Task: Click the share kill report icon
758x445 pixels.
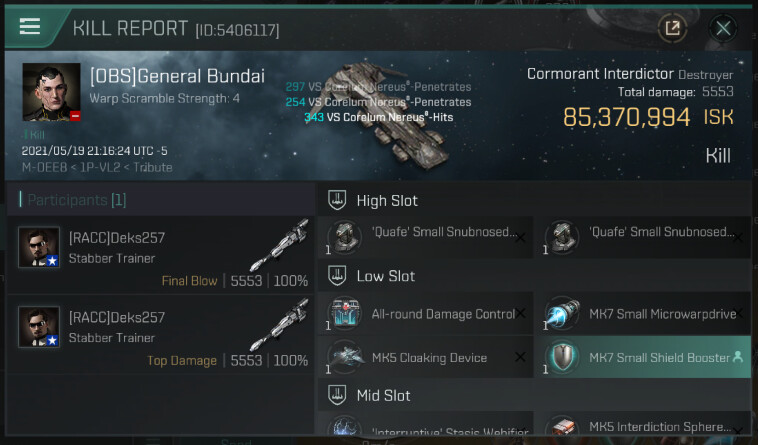Action: click(672, 28)
